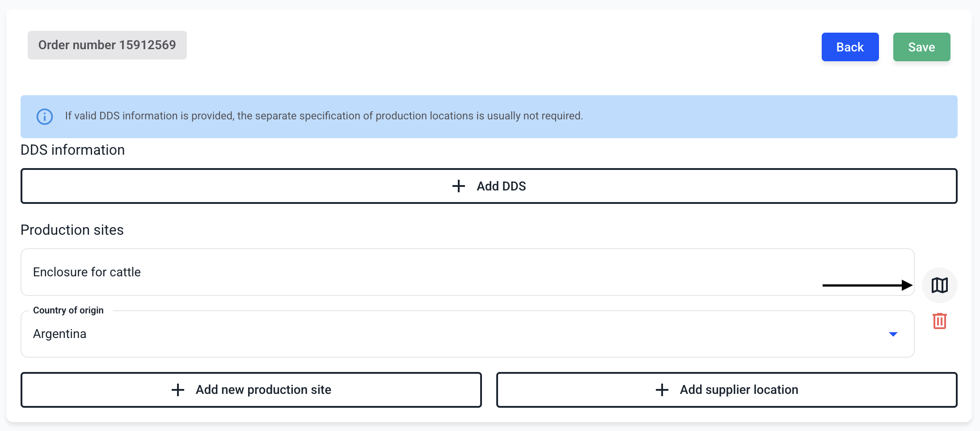Click the DDS info banner message text

[324, 116]
